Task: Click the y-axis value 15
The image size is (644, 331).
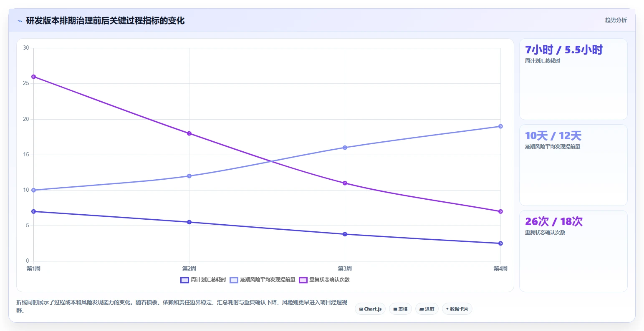Action: click(26, 155)
